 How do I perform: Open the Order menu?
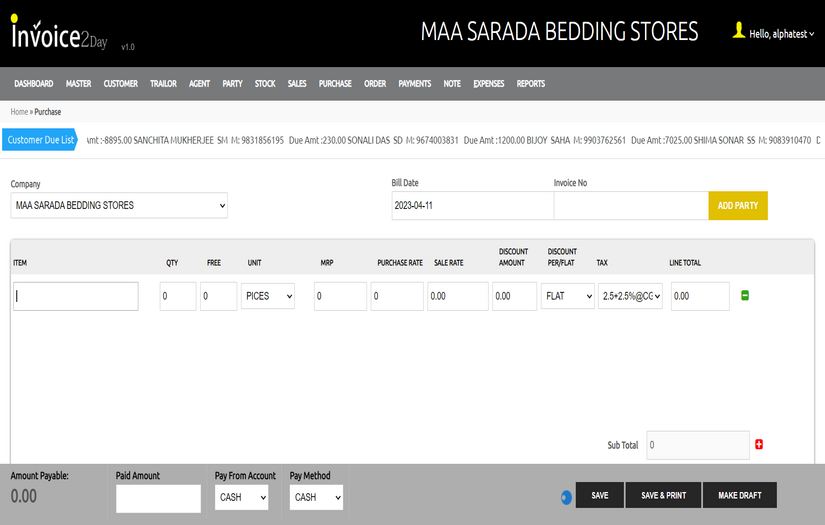375,84
